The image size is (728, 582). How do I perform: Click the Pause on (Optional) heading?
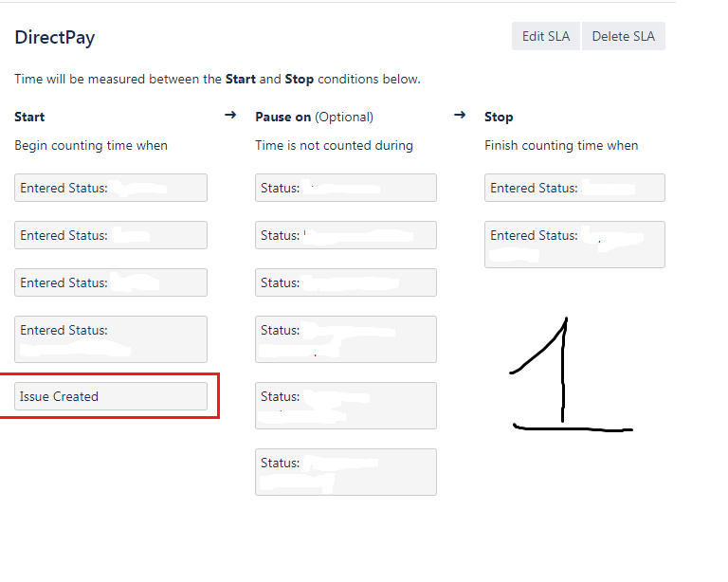click(315, 117)
